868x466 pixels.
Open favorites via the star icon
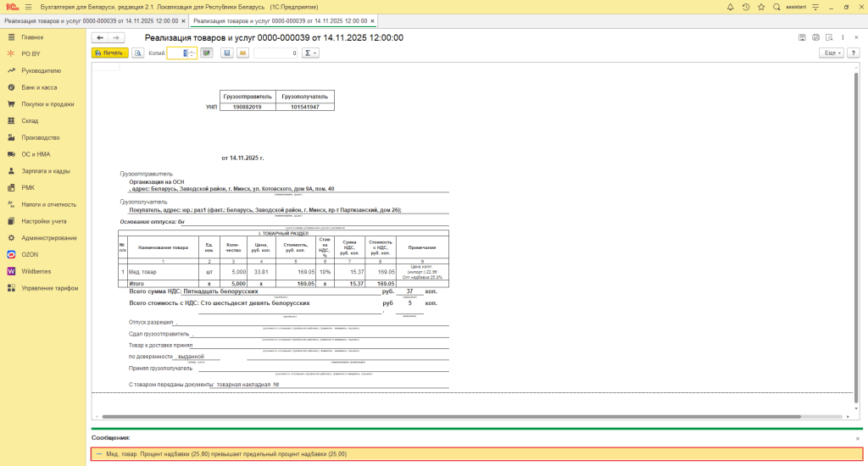point(761,7)
